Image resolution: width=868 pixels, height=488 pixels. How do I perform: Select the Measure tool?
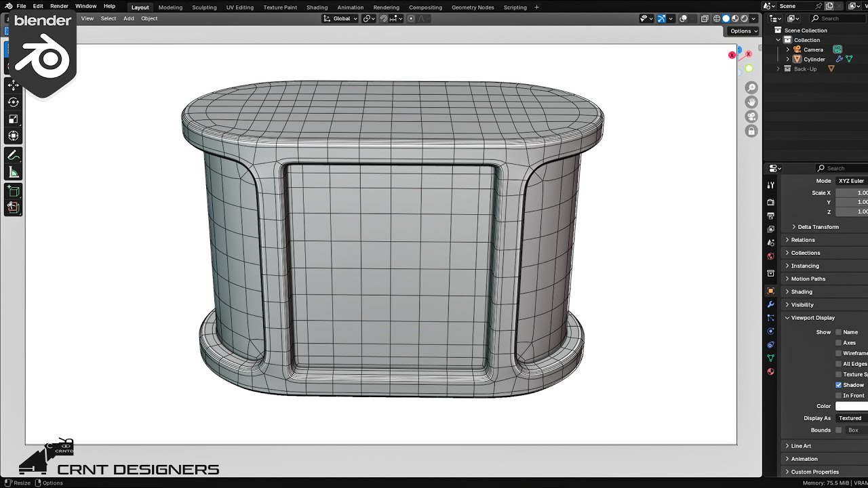coord(14,172)
